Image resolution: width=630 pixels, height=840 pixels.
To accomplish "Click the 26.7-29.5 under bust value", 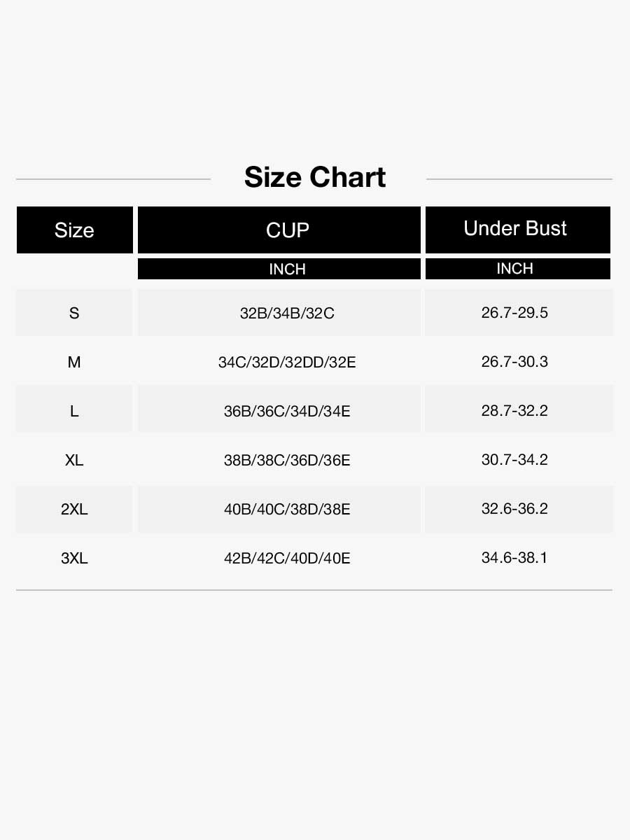I will click(514, 312).
